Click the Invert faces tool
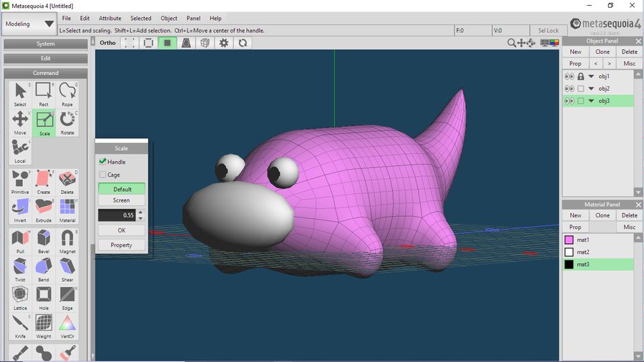Image resolution: width=644 pixels, height=362 pixels. 20,210
